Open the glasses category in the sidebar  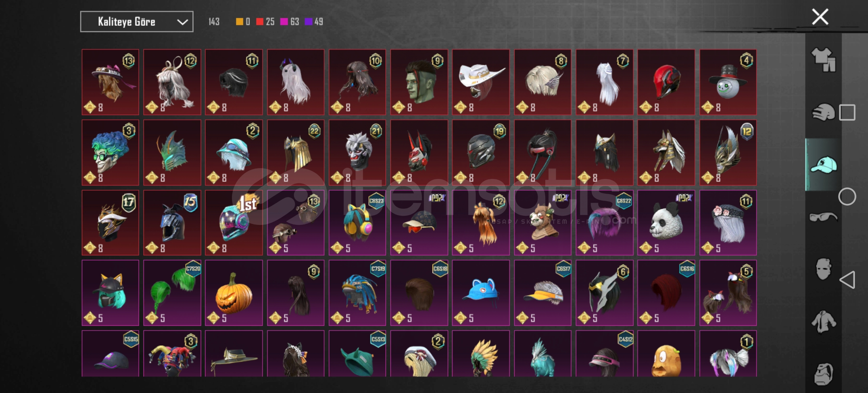click(823, 217)
